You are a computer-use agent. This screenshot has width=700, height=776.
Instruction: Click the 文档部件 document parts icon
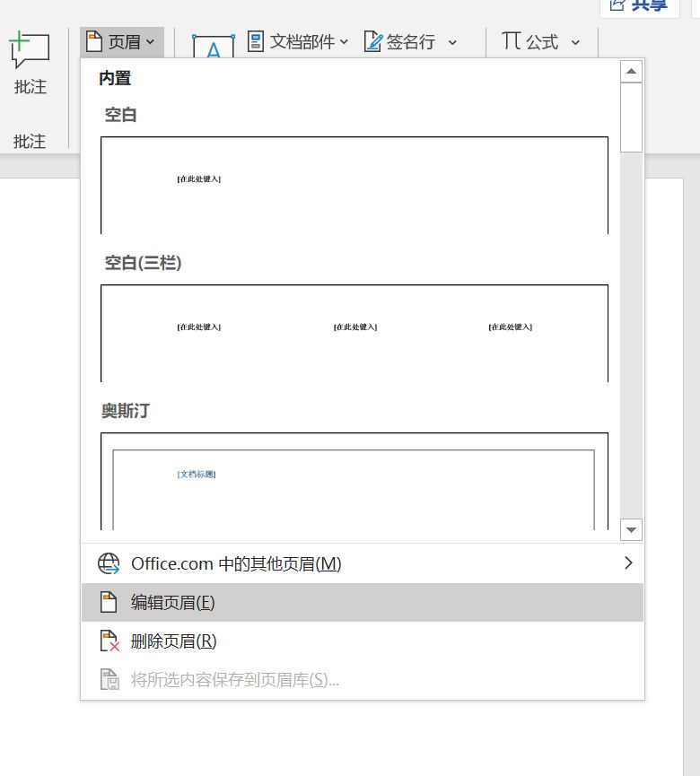click(256, 41)
